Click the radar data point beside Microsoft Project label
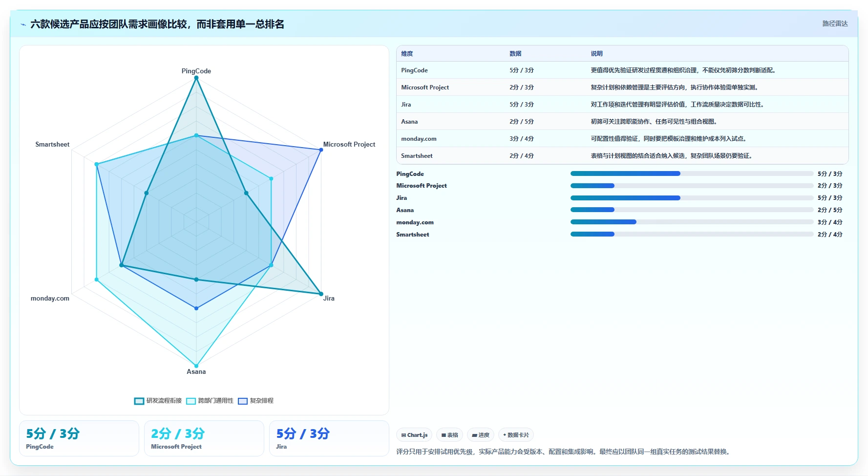The width and height of the screenshot is (868, 476). pyautogui.click(x=321, y=150)
